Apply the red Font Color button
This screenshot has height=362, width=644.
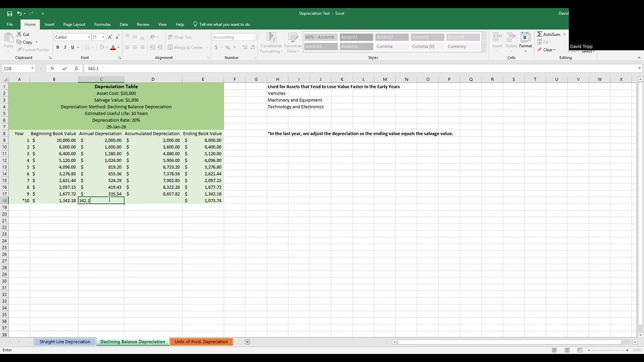point(113,47)
